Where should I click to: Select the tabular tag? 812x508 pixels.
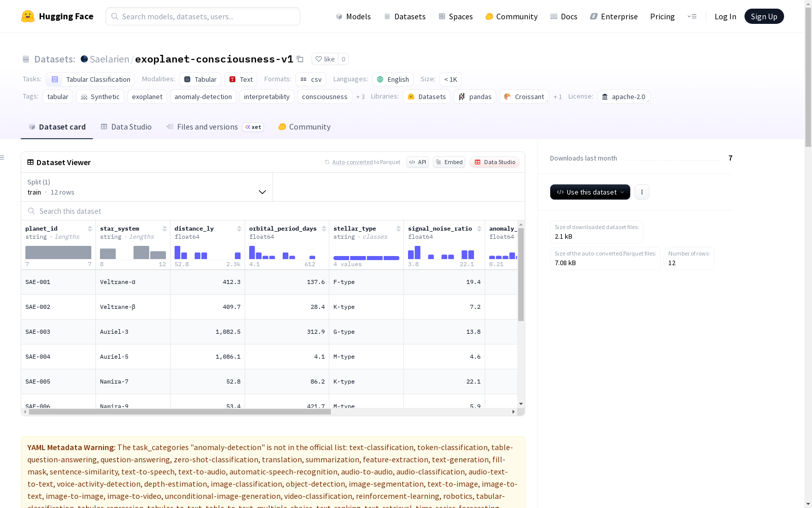(x=58, y=97)
